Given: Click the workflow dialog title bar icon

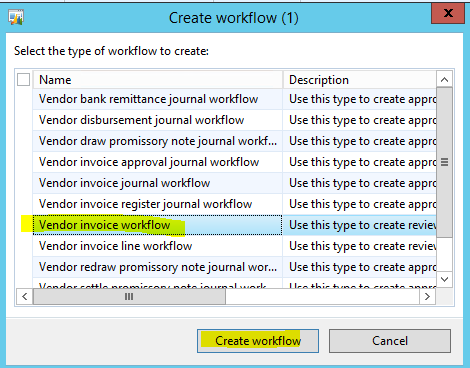Looking at the screenshot, I should (16, 18).
